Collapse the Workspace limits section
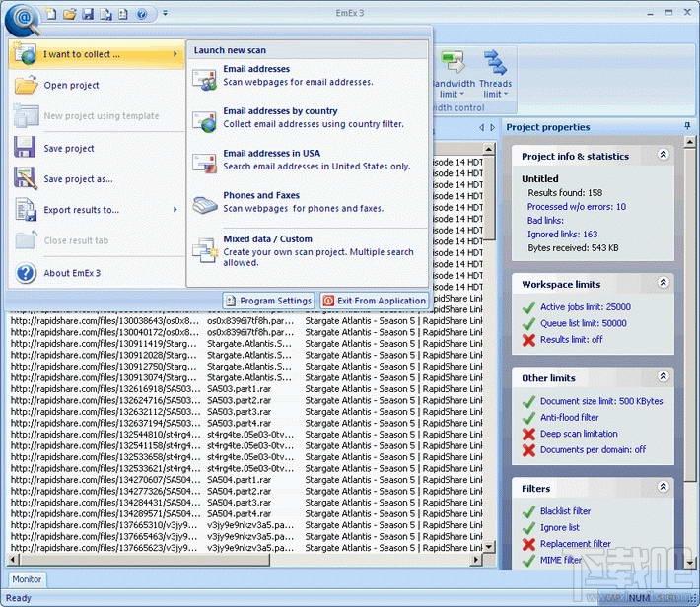The height and width of the screenshot is (607, 700). [663, 283]
